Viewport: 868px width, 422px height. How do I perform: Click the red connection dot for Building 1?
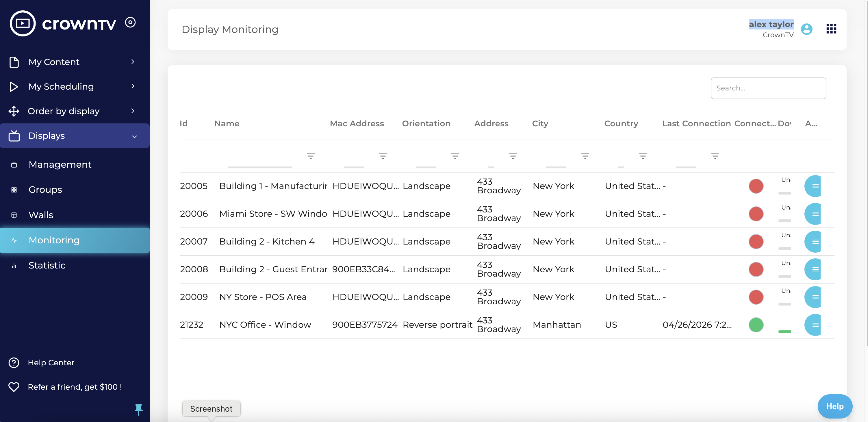point(756,186)
